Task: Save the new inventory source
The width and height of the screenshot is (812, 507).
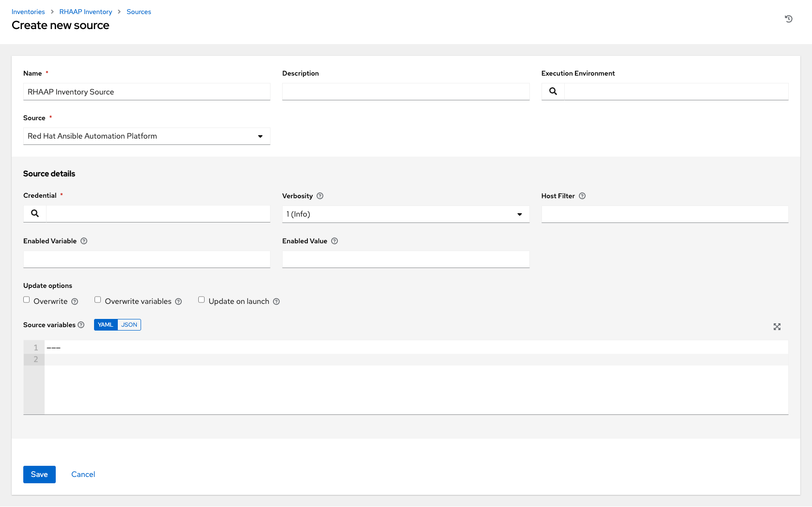Action: click(39, 474)
